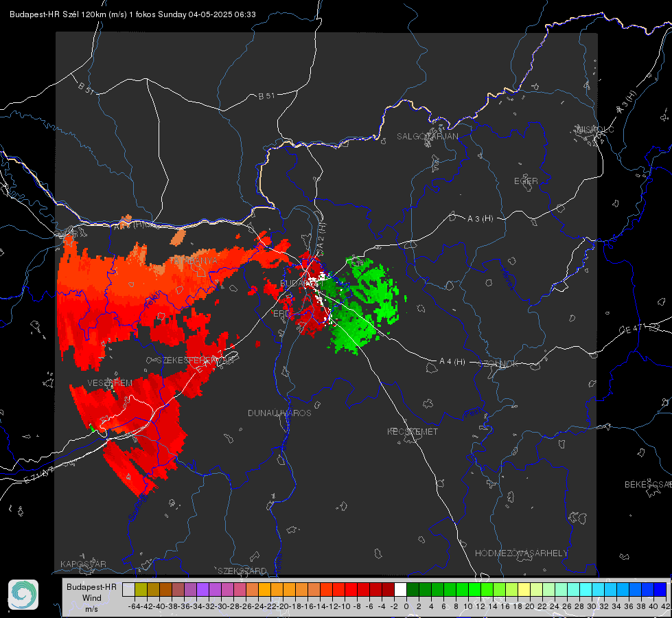Click the SALGÓTARJÁN city label
Screen dimensions: 672x618
tap(427, 137)
